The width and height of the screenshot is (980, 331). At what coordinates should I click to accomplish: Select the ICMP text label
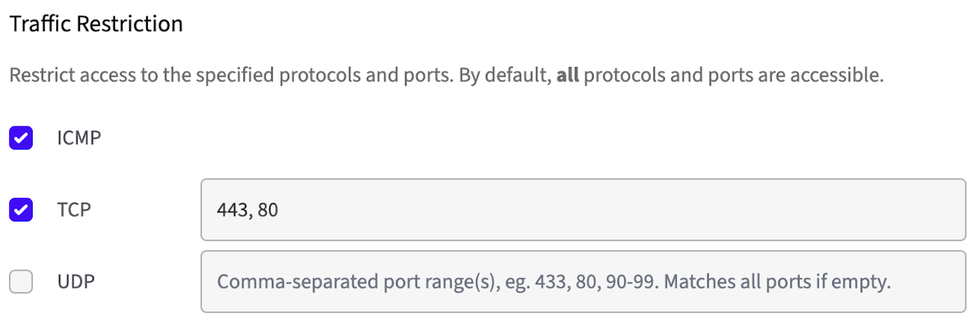pyautogui.click(x=78, y=138)
